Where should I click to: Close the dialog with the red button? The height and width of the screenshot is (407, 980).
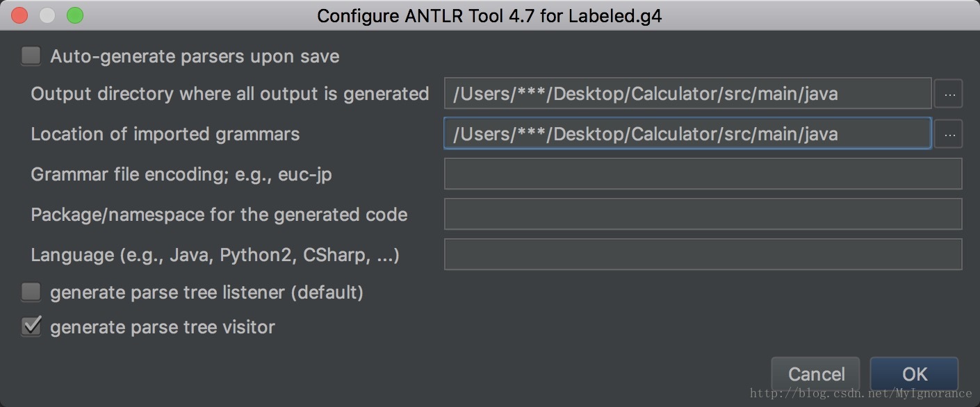(x=19, y=15)
